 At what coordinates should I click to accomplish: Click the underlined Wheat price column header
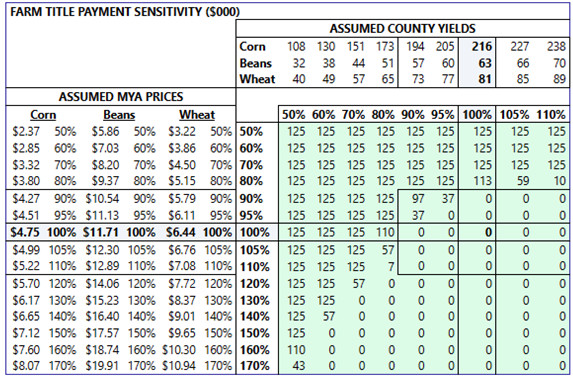click(197, 115)
